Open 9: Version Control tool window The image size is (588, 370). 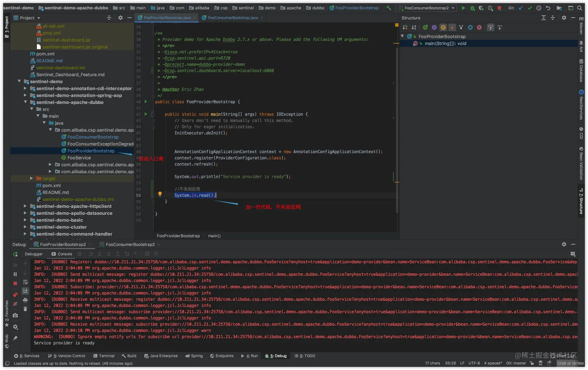click(x=66, y=356)
